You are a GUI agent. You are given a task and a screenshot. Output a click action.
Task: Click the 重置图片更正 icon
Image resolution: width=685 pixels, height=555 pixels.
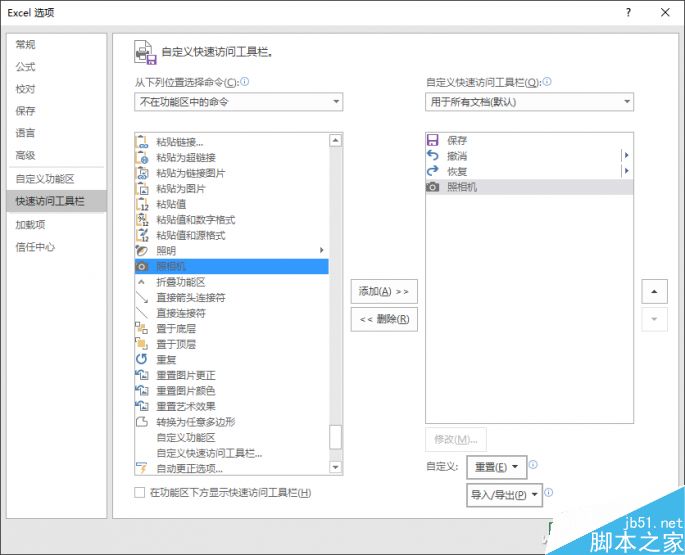pos(142,375)
